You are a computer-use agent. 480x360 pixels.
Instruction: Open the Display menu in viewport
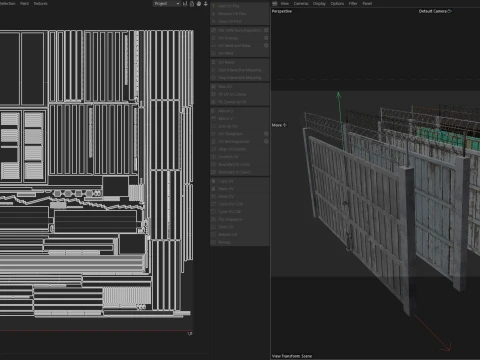click(319, 3)
